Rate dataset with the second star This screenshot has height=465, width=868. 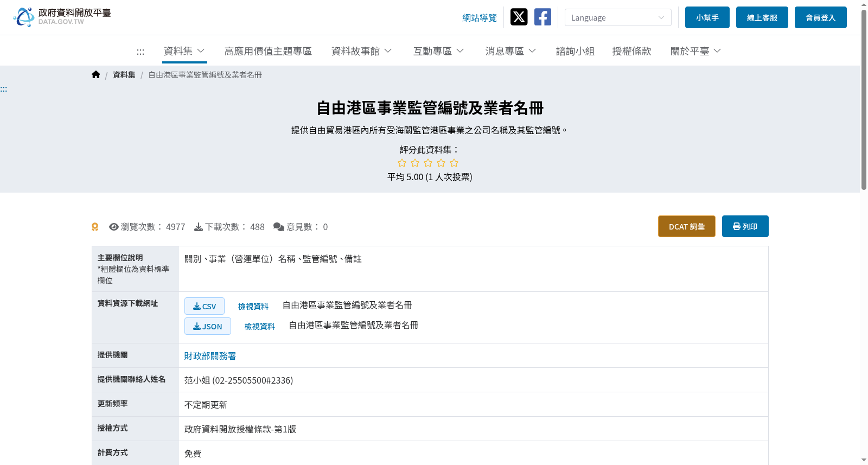click(x=415, y=163)
